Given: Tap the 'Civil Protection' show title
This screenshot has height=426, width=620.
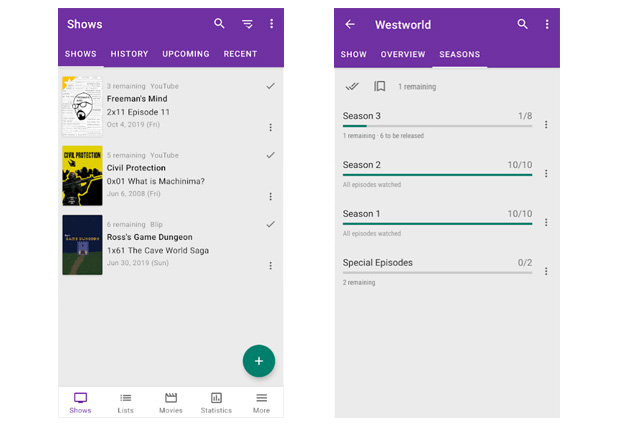Looking at the screenshot, I should 136,168.
